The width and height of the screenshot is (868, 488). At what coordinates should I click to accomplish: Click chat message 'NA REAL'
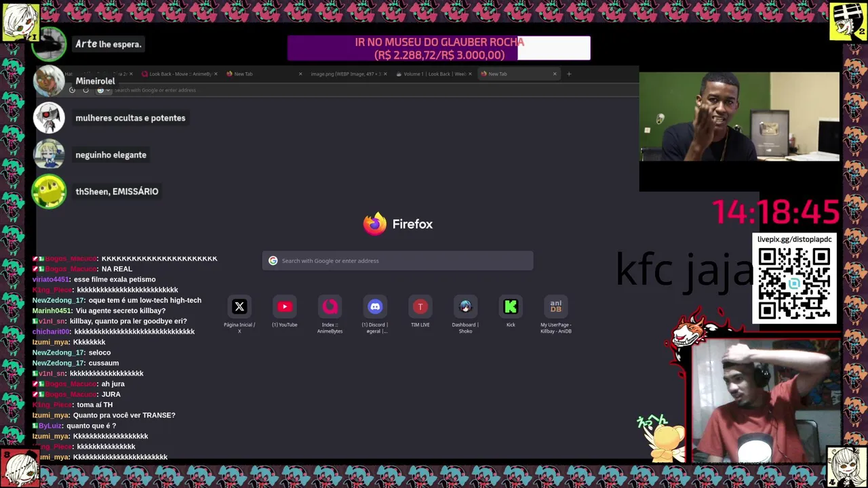117,269
